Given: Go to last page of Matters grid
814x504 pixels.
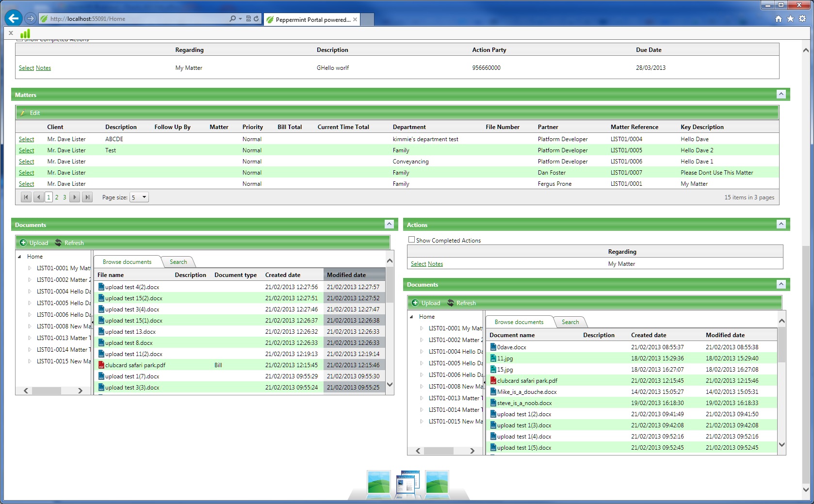Looking at the screenshot, I should point(87,197).
